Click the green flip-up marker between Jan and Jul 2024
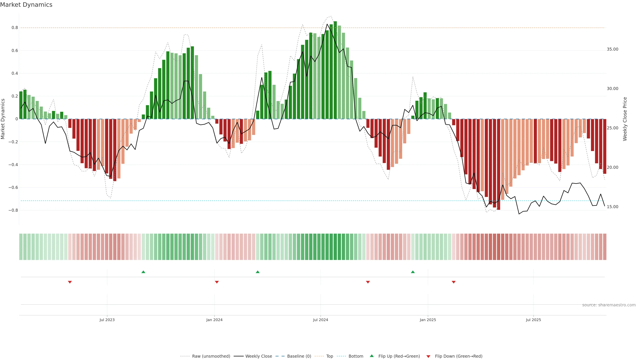This screenshot has height=362, width=644. coord(258,272)
